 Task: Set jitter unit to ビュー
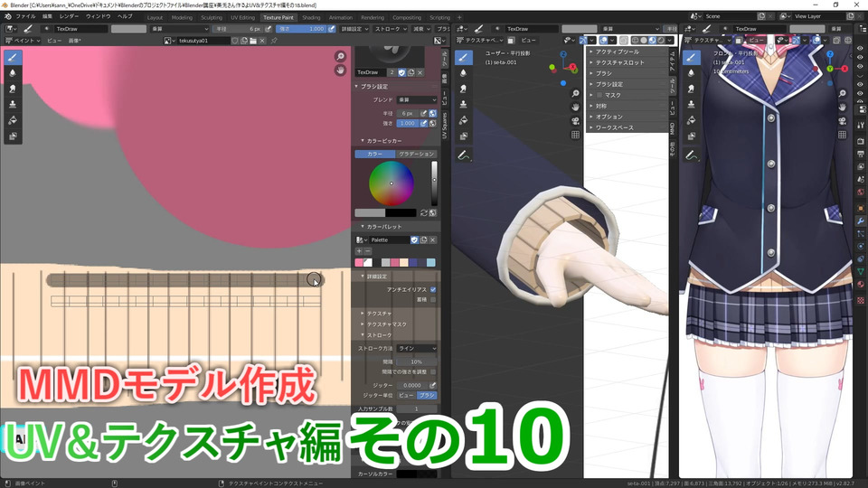click(406, 395)
